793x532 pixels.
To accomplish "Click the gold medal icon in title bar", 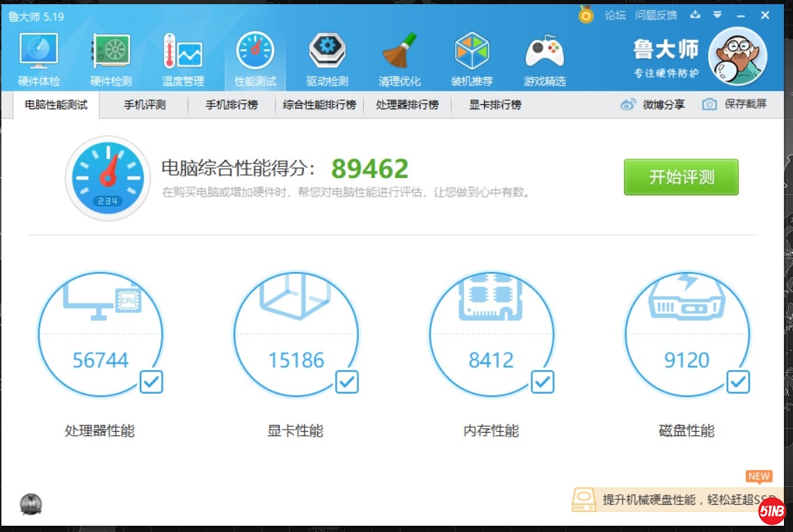I will [586, 15].
